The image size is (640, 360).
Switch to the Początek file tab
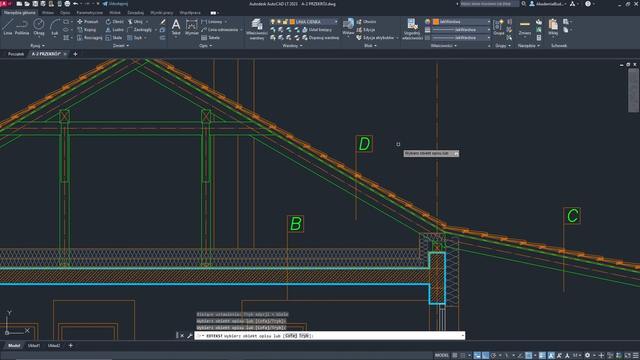[16, 54]
